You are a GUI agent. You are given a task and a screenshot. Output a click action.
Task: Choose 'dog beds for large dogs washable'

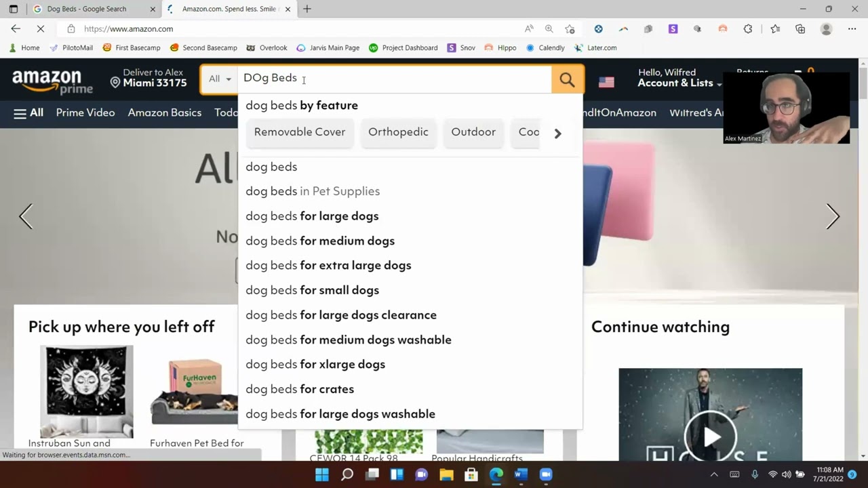tap(410, 414)
